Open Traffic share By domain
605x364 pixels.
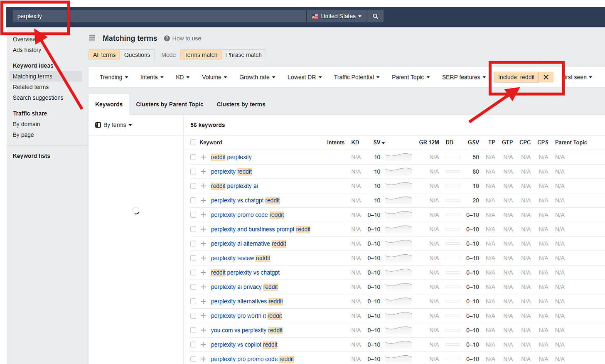[x=27, y=124]
